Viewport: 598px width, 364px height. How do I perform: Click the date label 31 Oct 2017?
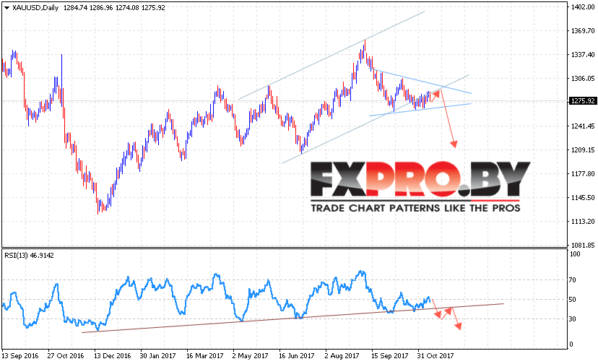436,355
